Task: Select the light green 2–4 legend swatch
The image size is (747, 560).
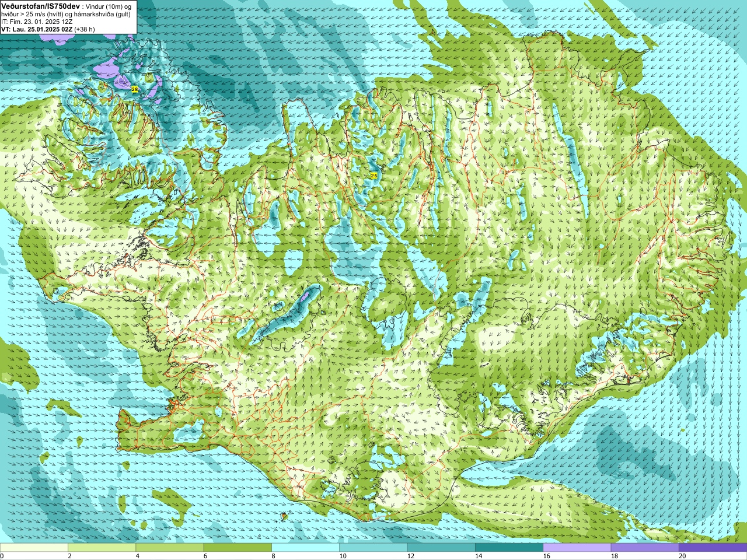Action: [x=102, y=548]
